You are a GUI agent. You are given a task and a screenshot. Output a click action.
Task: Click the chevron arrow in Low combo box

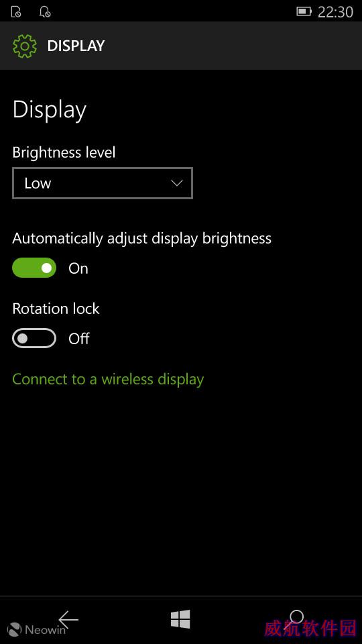point(177,183)
